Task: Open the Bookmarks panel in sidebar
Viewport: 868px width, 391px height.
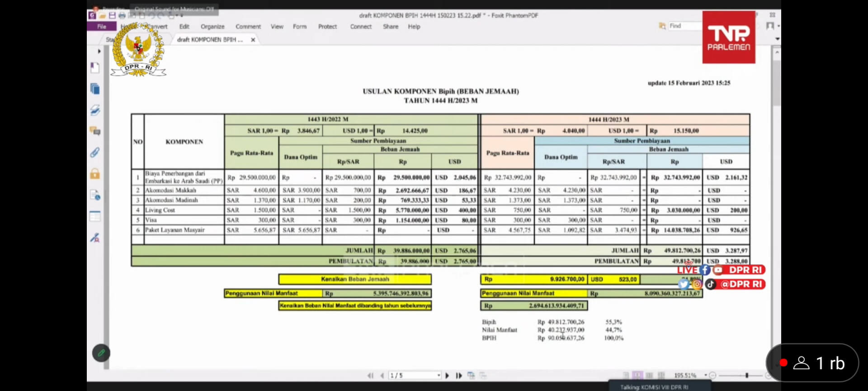Action: tap(95, 68)
